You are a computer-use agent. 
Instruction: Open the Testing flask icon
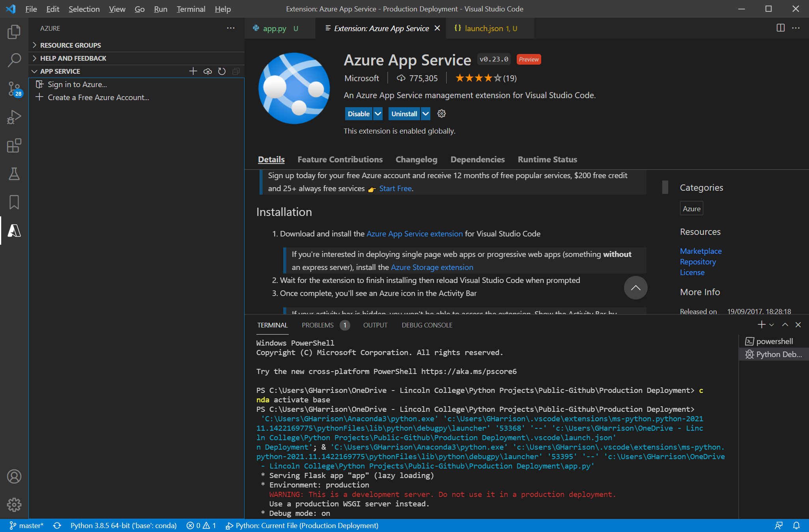click(x=14, y=174)
